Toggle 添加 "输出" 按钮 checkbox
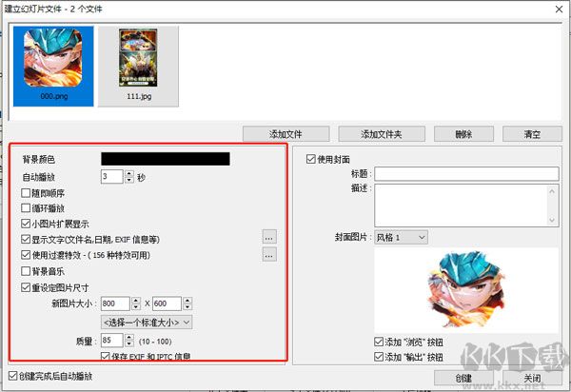 pyautogui.click(x=379, y=357)
